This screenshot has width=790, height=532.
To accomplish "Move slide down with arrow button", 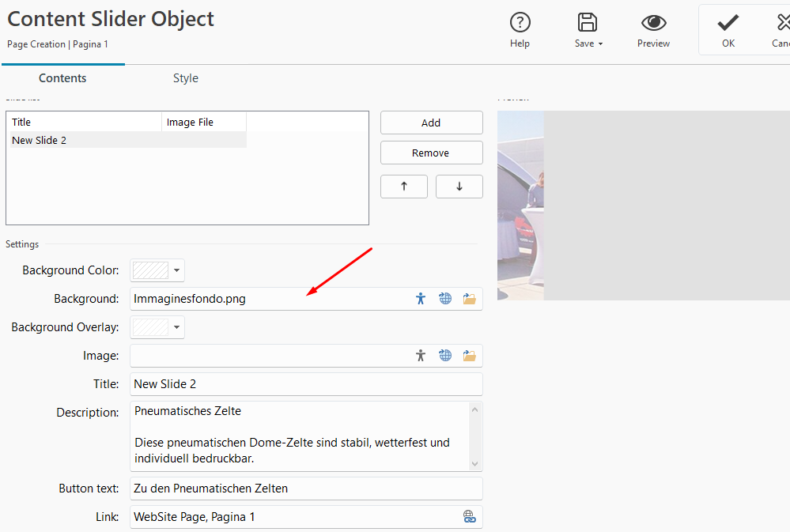I will tap(459, 187).
